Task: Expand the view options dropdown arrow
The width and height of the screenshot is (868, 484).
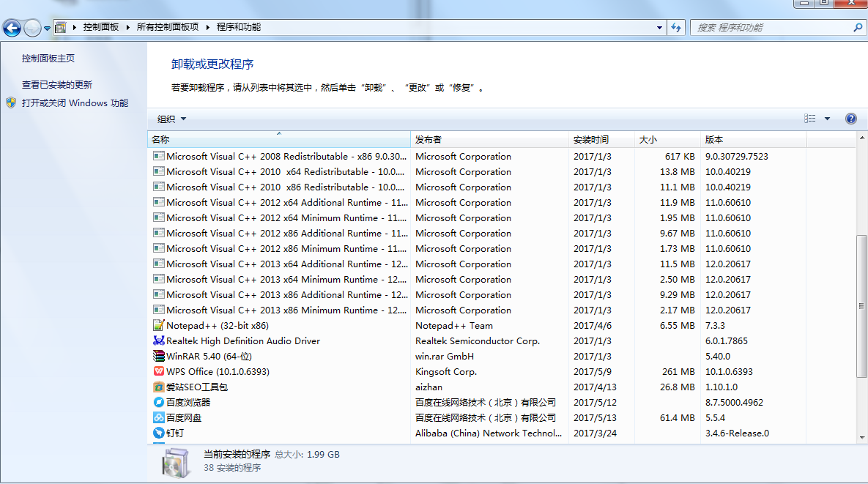Action: click(x=827, y=119)
